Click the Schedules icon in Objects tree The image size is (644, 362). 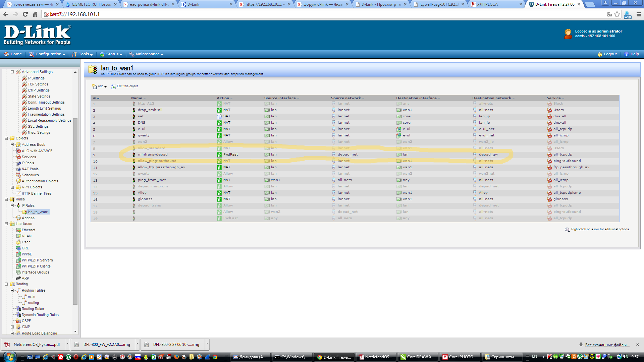pyautogui.click(x=18, y=175)
